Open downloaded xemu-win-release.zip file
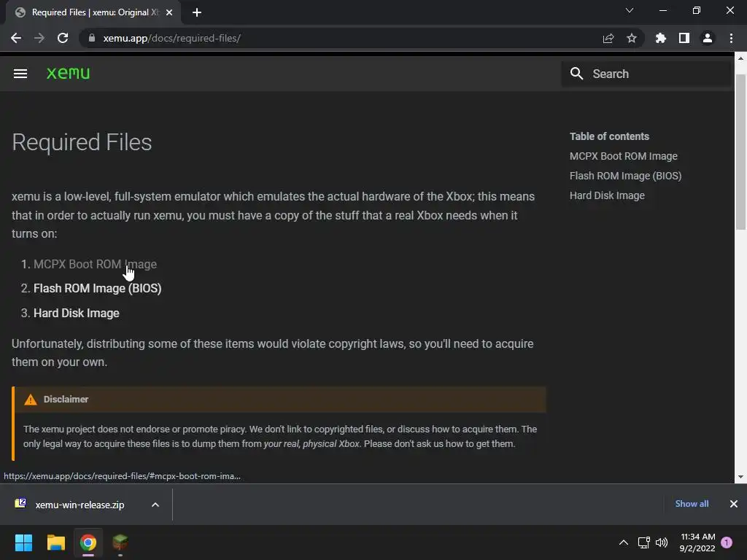Screen dimensions: 747x560 (80, 505)
